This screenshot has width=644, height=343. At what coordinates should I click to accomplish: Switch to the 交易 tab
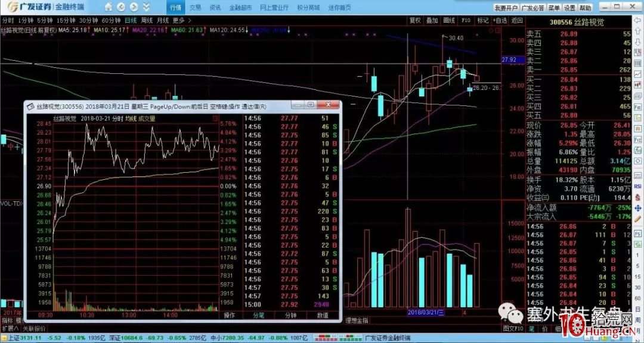click(x=196, y=7)
